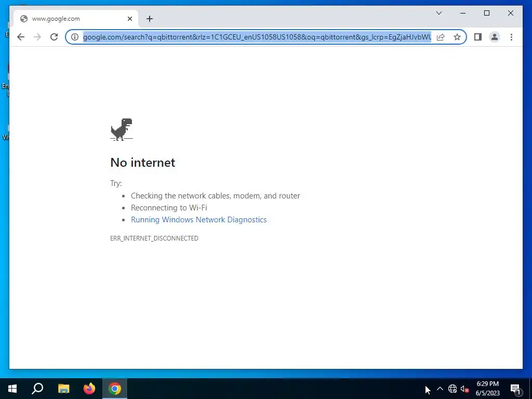Maximize the Chrome window

(486, 13)
